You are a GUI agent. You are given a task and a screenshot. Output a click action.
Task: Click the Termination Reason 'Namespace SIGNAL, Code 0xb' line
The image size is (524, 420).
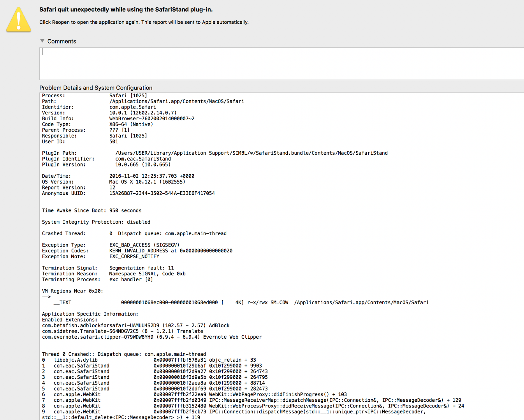point(114,274)
